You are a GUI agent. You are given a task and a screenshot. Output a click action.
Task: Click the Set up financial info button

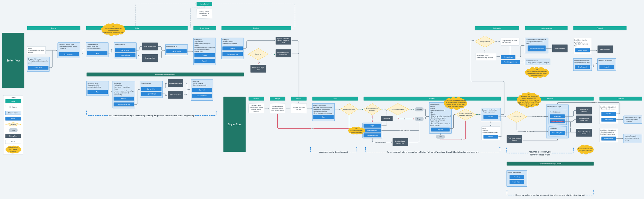(124, 105)
